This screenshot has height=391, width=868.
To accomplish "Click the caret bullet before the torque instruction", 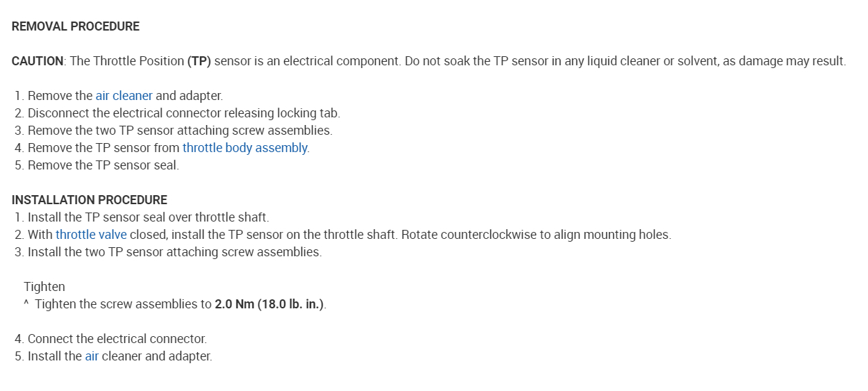I will pos(26,304).
